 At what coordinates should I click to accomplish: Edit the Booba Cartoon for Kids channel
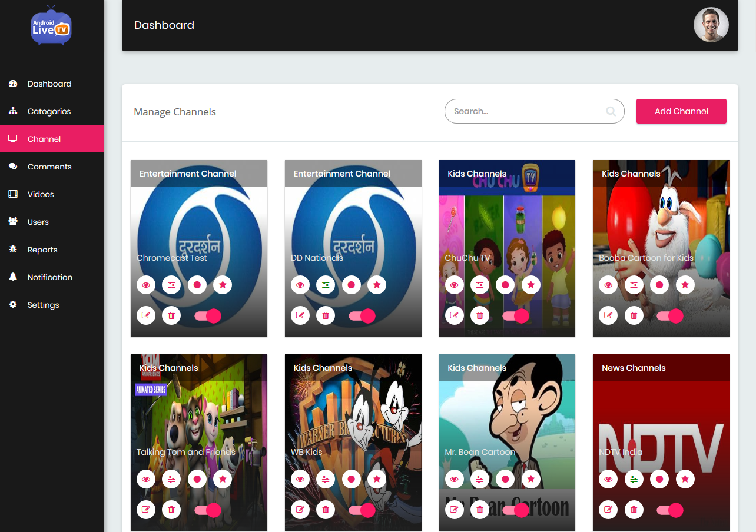pyautogui.click(x=608, y=315)
